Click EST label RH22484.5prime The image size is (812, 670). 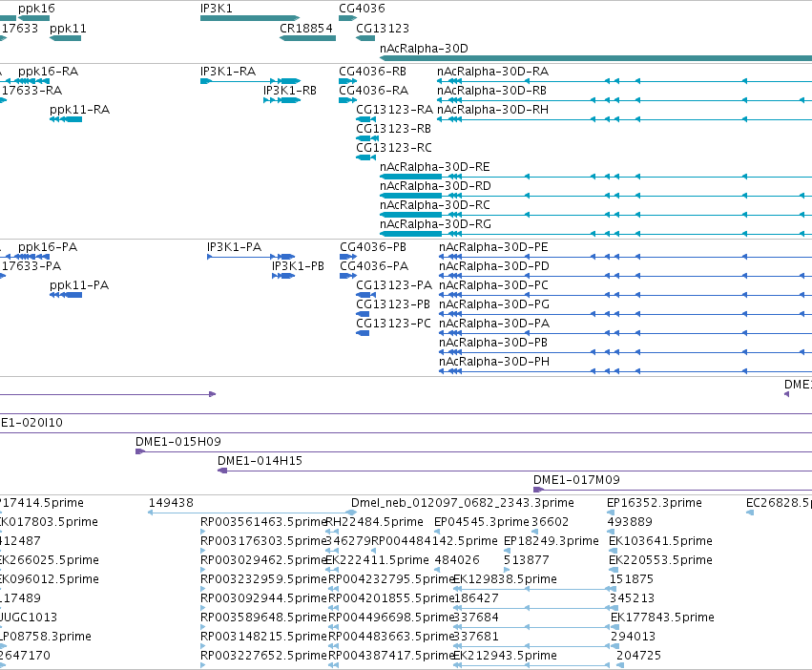(x=374, y=522)
